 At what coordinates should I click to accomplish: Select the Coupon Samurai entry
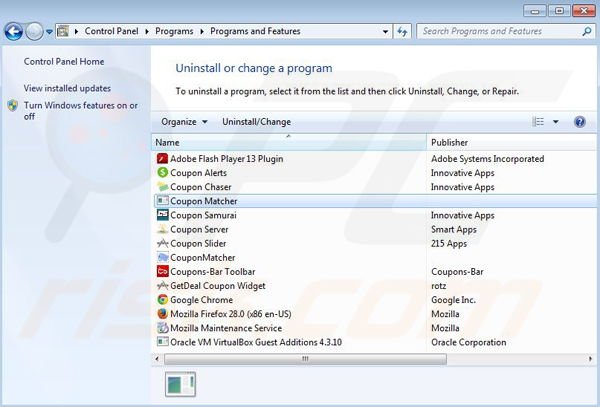pyautogui.click(x=203, y=215)
